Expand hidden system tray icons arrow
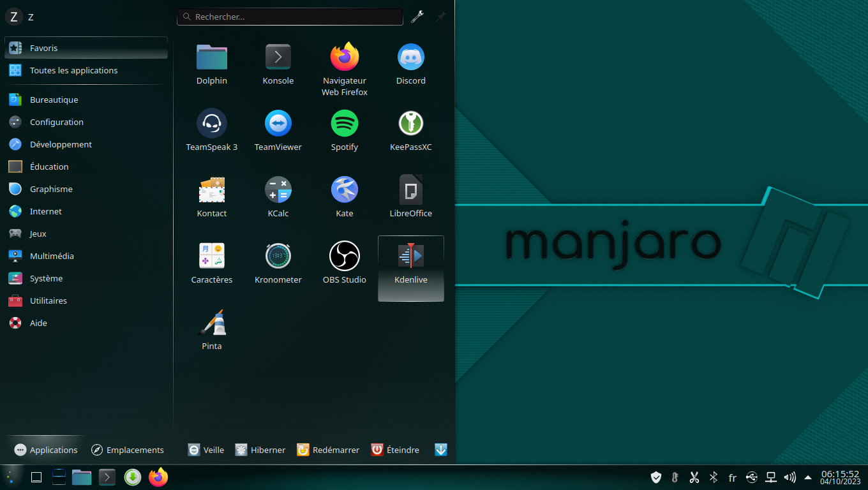 tap(808, 477)
